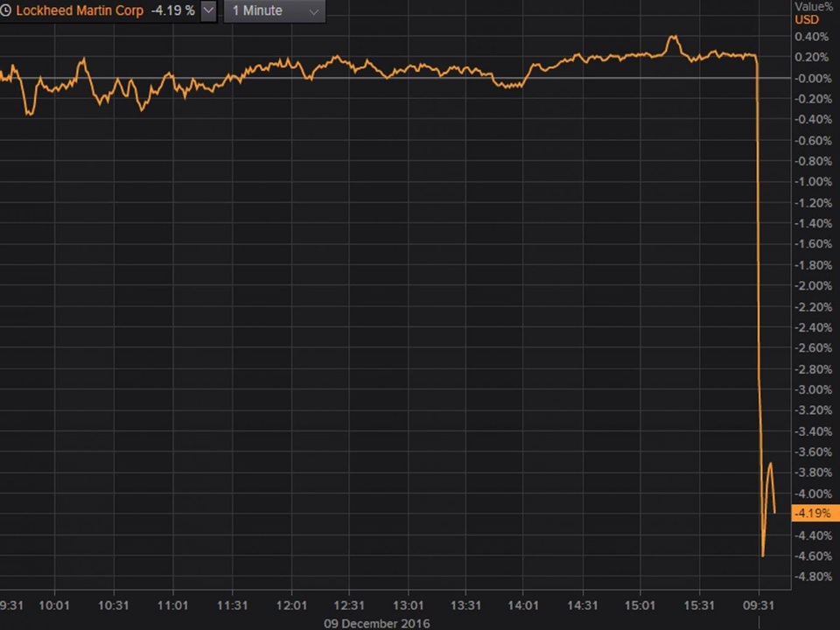840x630 pixels.
Task: Select the 14:01 marker on time axis
Action: (x=523, y=605)
